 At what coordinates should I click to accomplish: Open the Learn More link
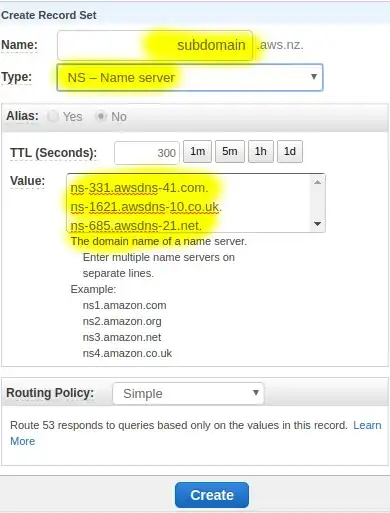[x=367, y=425]
